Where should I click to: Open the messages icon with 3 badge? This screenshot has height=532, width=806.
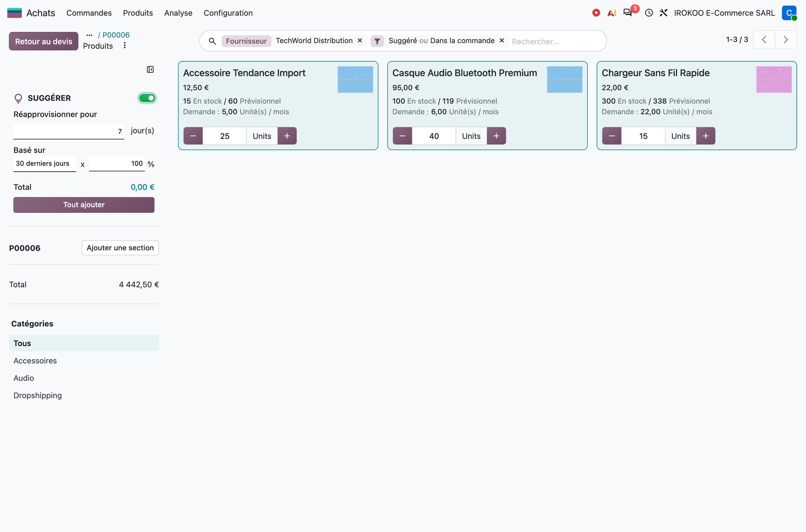[628, 13]
